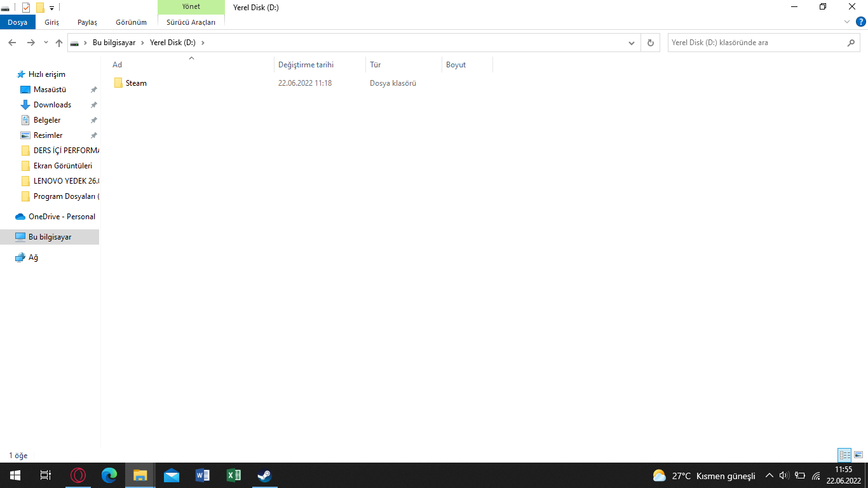Viewport: 868px width, 488px height.
Task: Switch to the Paylaş ribbon tab
Action: pos(87,22)
